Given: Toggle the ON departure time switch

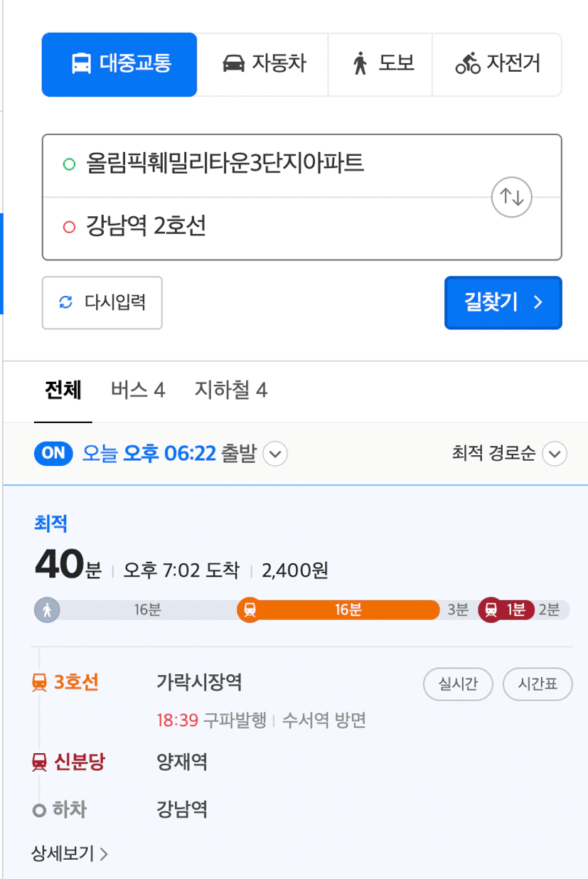Looking at the screenshot, I should click(x=54, y=454).
